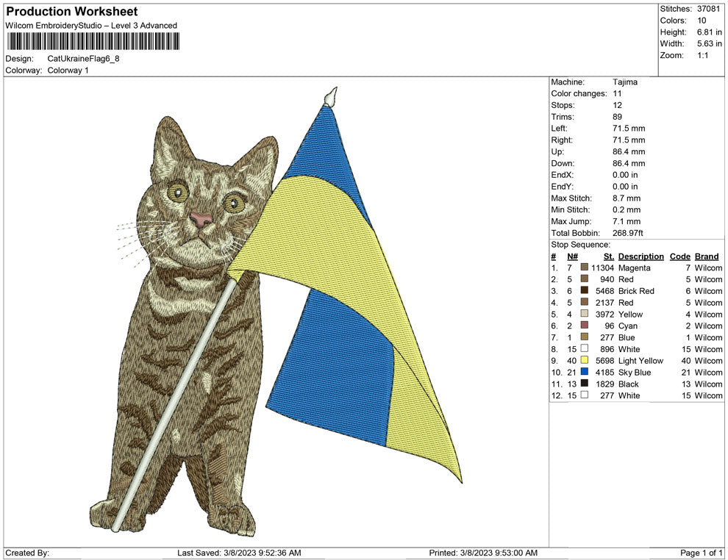Image resolution: width=728 pixels, height=560 pixels.
Task: Click the Created By label in footer
Action: [27, 553]
